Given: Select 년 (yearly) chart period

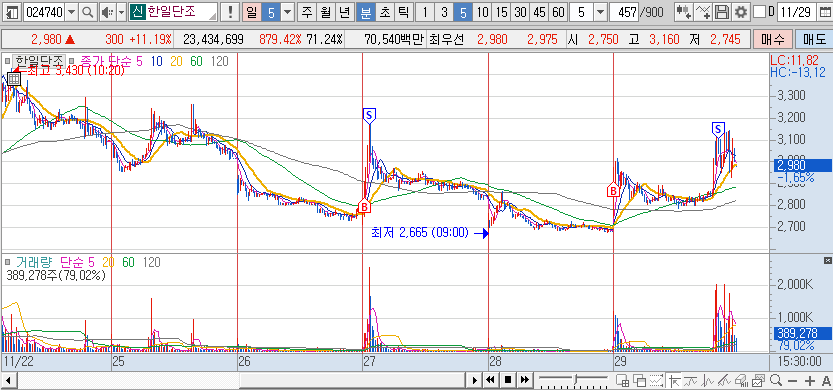Looking at the screenshot, I should 345,12.
